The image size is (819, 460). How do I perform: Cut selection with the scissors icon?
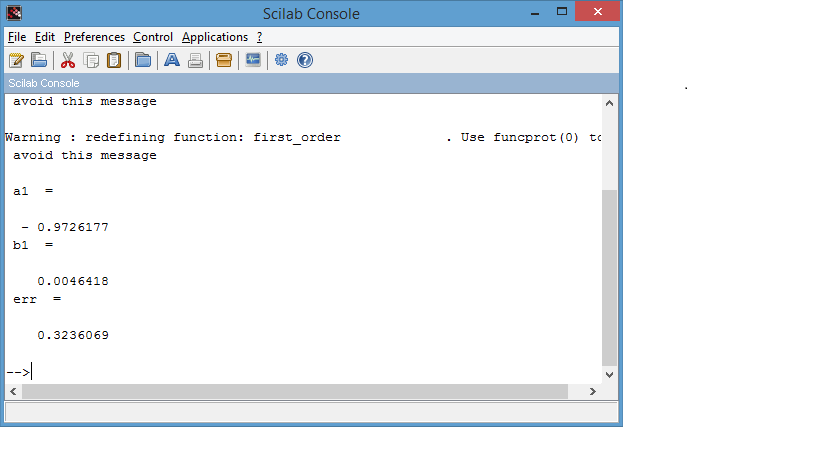click(68, 60)
